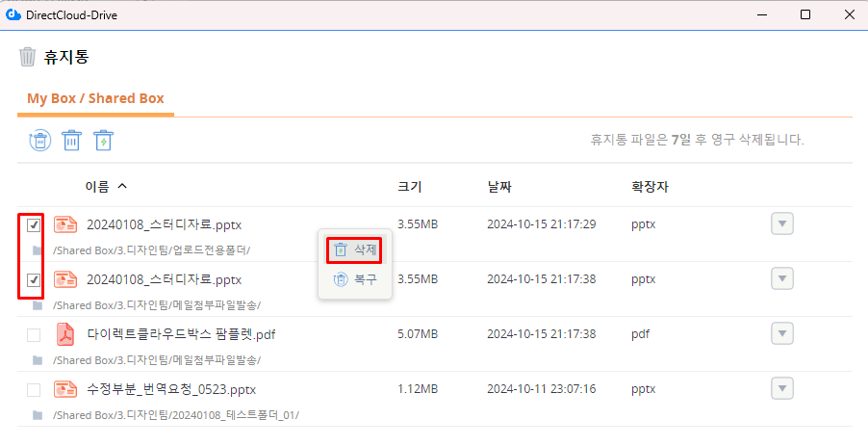Viewport: 868px width, 446px height.
Task: Click the folder icon before 업로드전용폴더 path
Action: pyautogui.click(x=38, y=250)
